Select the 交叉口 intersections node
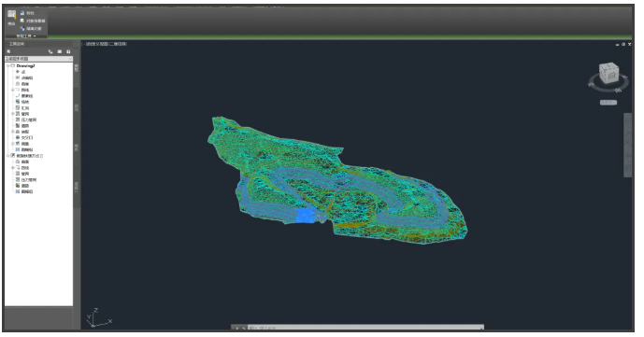Viewport: 644px width, 337px height. click(x=27, y=138)
